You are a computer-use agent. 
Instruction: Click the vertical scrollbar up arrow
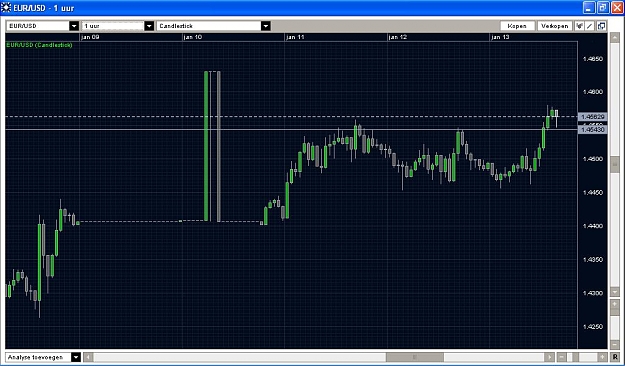615,37
